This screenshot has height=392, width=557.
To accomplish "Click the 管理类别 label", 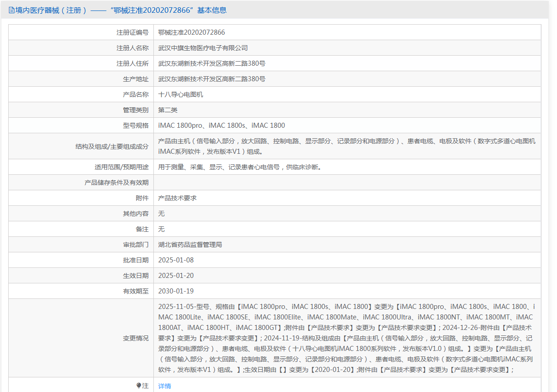I will tap(136, 110).
